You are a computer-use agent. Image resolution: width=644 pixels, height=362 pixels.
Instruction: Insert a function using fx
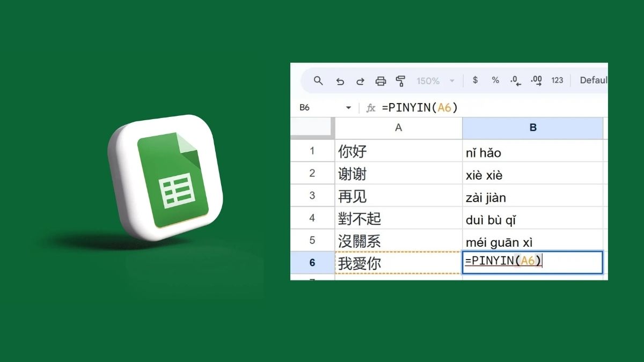coord(370,107)
